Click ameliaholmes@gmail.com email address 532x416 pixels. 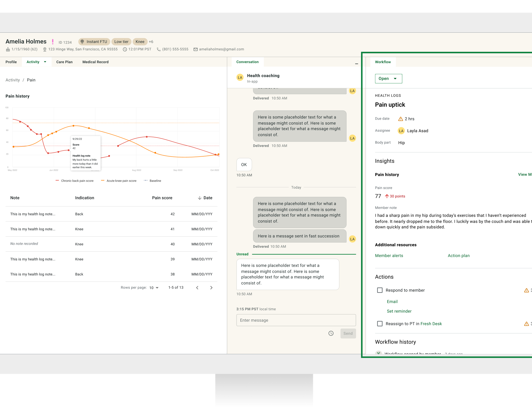(x=221, y=49)
